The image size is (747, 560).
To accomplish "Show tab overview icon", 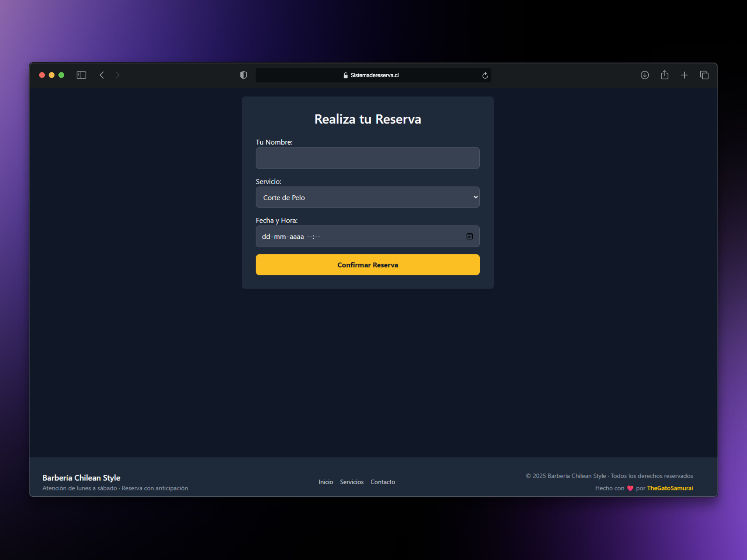I will [x=704, y=75].
